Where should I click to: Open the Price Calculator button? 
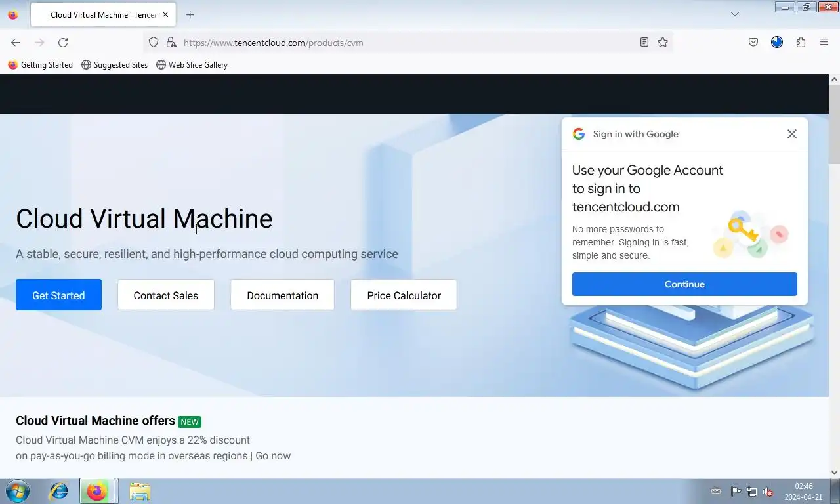404,295
